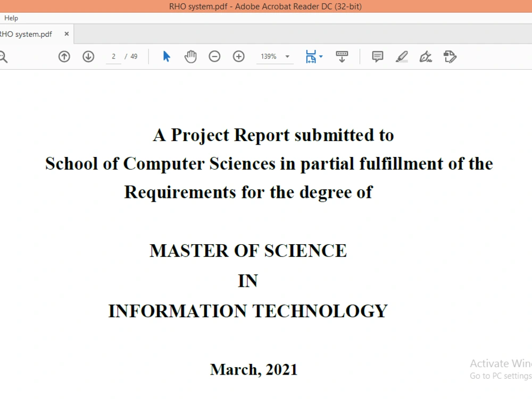Click the scrolling mode read icon
The height and width of the screenshot is (399, 532).
coord(342,57)
